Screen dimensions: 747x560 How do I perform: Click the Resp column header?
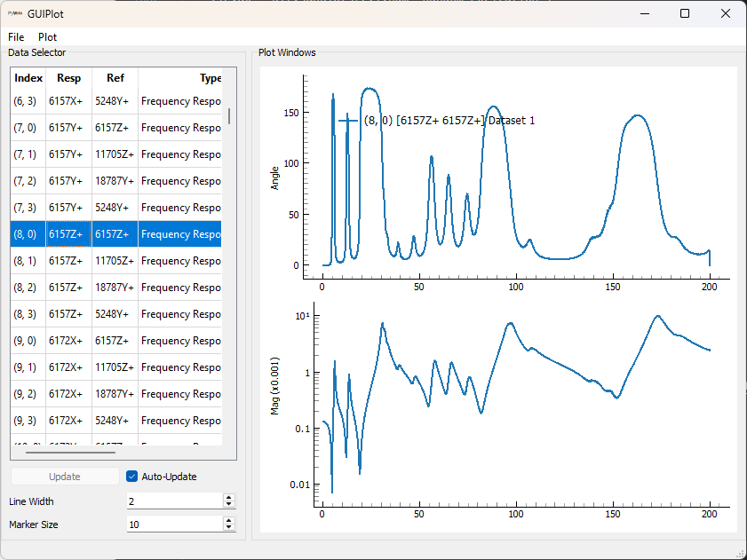tap(68, 78)
